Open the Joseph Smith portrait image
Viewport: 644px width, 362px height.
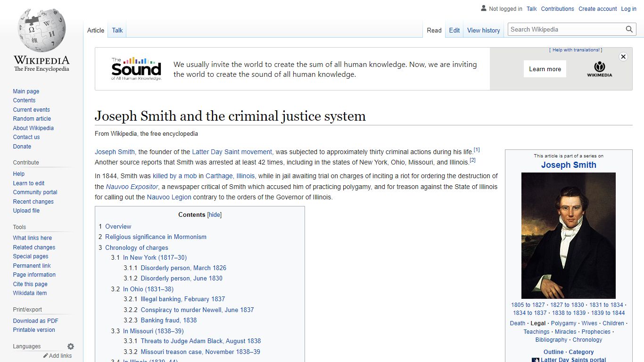pyautogui.click(x=568, y=236)
